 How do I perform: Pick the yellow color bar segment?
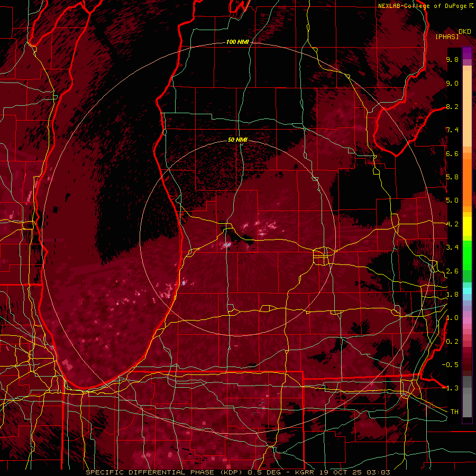(x=467, y=226)
